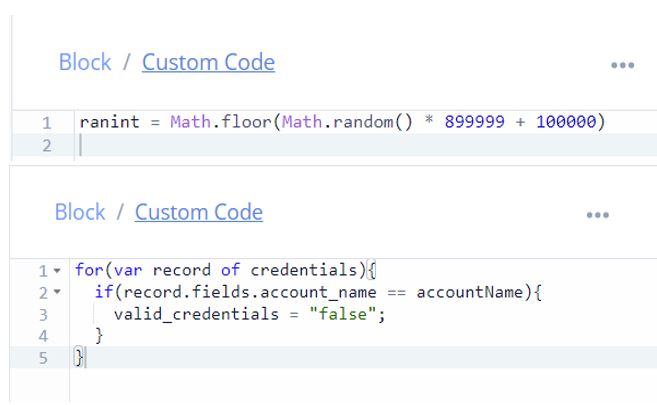Click line number 4 in the bottom editor

click(44, 336)
